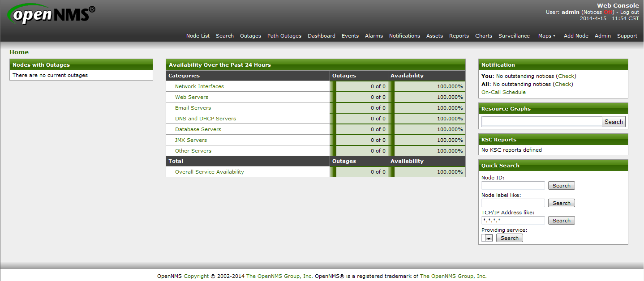
Task: View Overall Service Availability
Action: (x=210, y=172)
